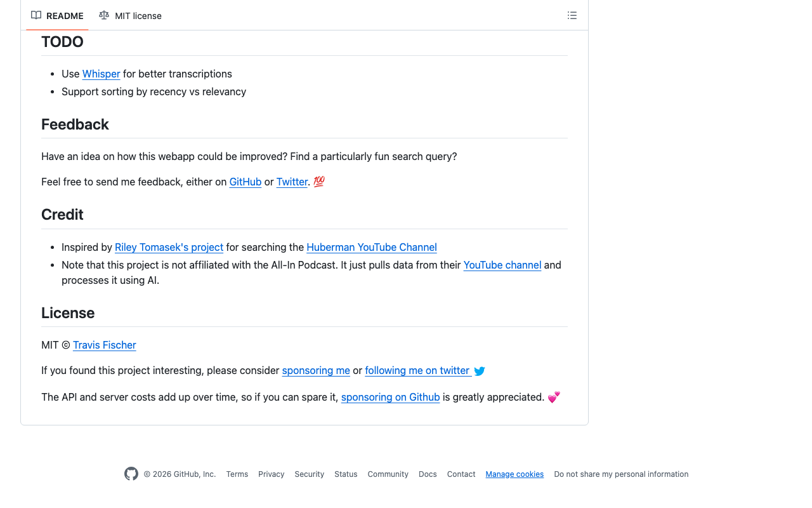Click the TODO heading
This screenshot has width=812, height=508.
click(x=62, y=42)
